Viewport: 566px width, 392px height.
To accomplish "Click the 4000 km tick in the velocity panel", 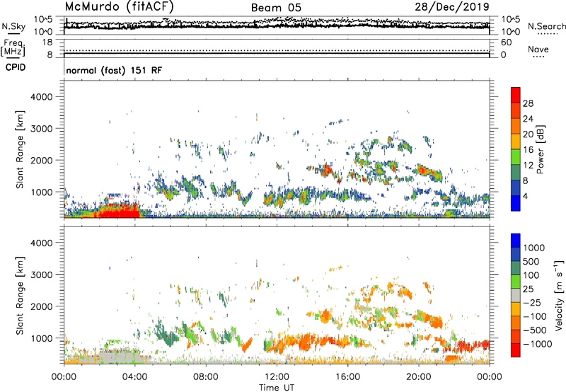I will 42,243.
